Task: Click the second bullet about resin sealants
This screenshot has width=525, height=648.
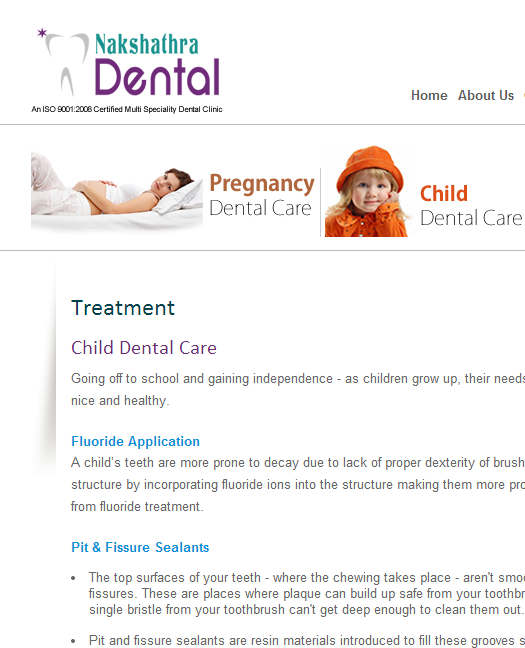Action: click(x=306, y=641)
